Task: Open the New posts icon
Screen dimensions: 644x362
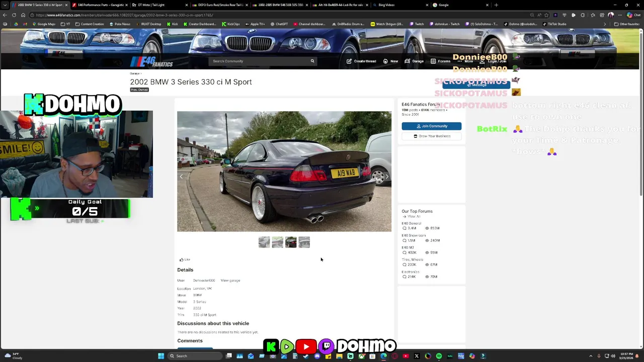Action: click(385, 61)
